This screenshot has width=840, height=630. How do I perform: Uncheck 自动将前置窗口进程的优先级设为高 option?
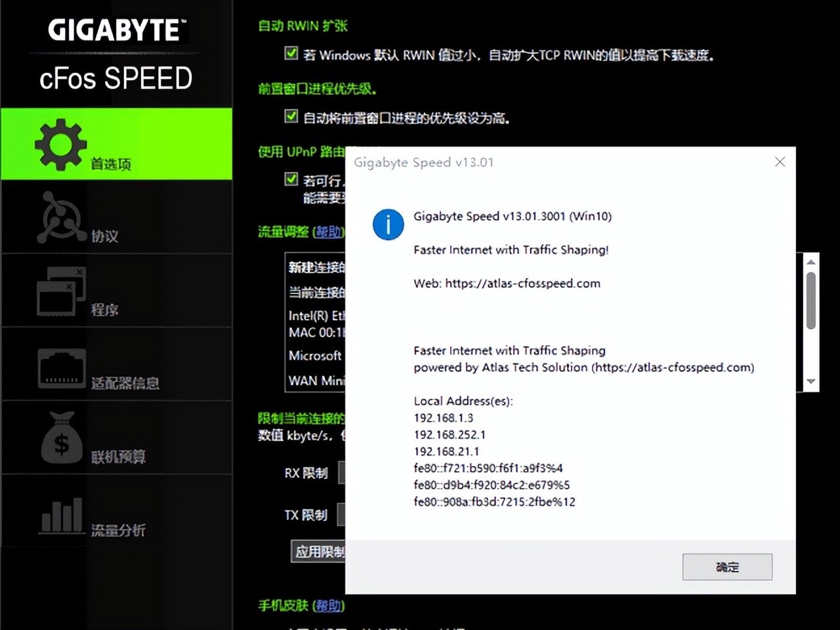tap(291, 116)
